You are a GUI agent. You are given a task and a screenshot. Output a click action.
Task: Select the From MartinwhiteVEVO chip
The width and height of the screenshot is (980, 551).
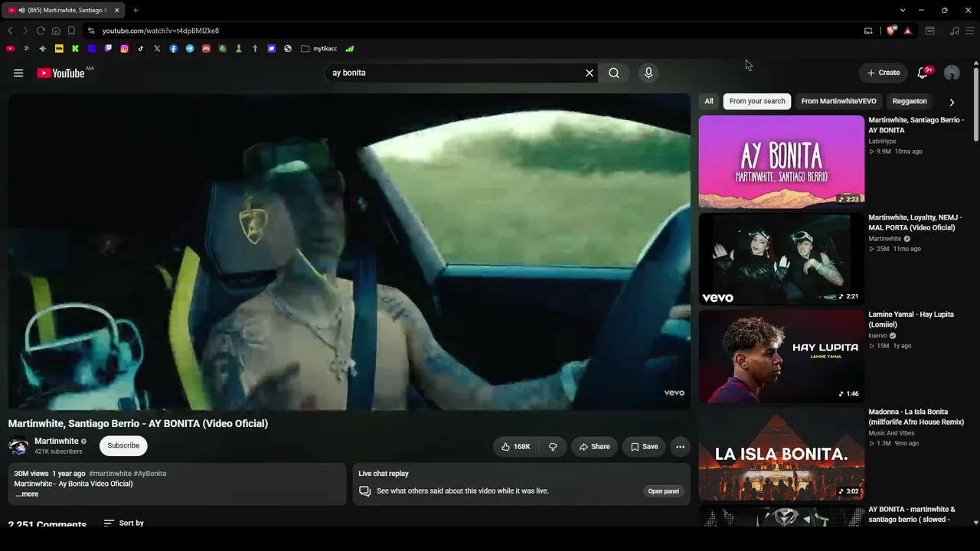(x=838, y=101)
